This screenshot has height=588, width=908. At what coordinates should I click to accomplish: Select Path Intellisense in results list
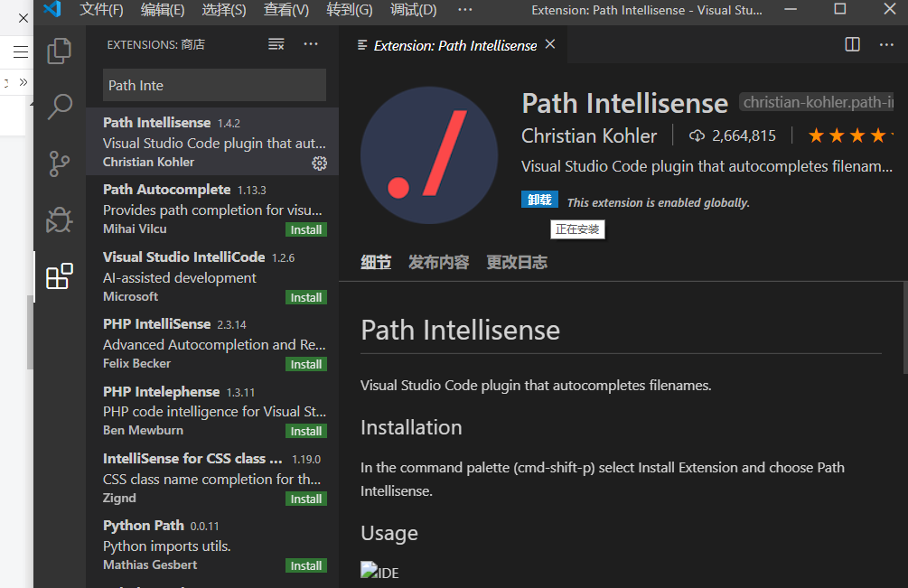click(x=212, y=141)
